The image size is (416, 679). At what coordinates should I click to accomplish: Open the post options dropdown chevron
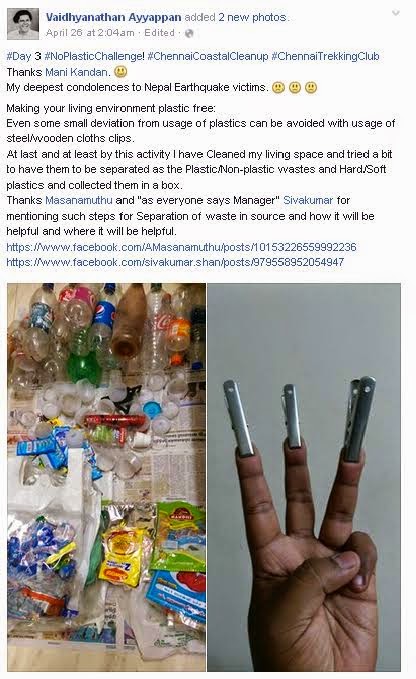395,13
